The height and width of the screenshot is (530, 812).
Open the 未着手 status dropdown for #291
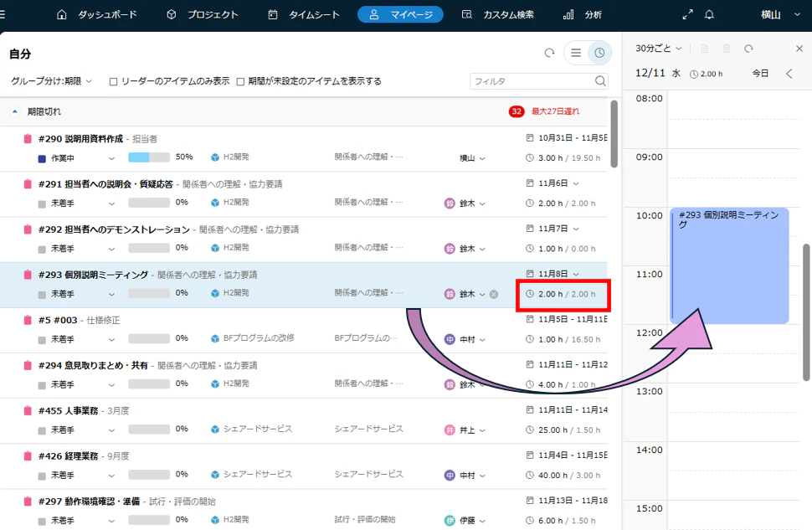coord(77,203)
